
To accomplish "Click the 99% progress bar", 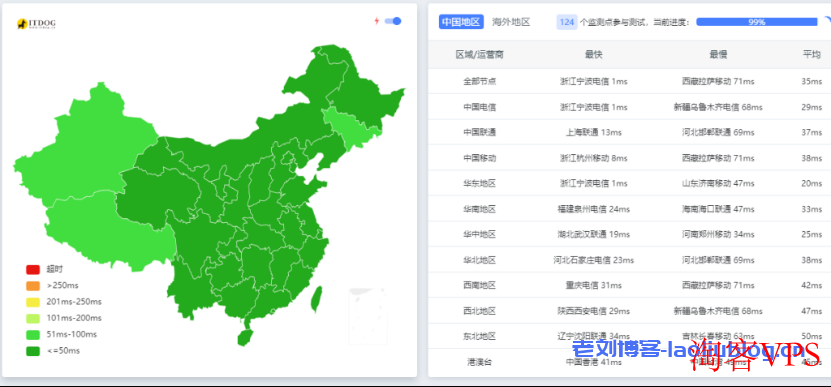I will point(757,22).
